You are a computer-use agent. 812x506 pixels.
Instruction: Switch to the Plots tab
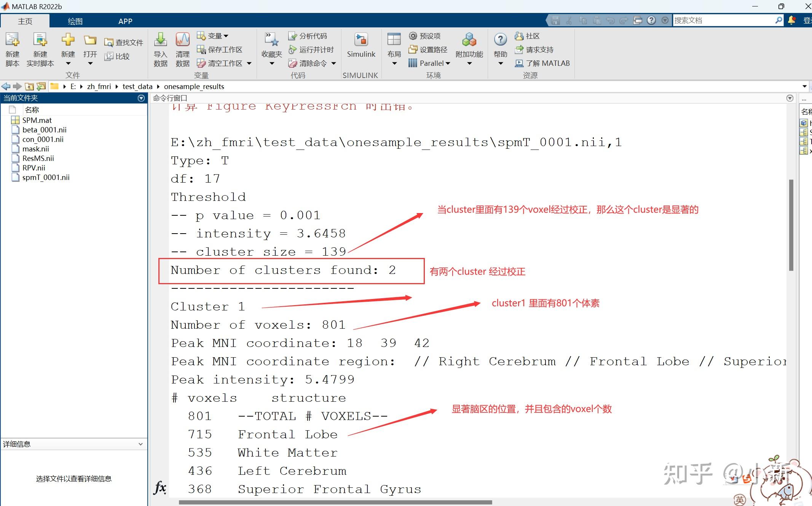(75, 21)
